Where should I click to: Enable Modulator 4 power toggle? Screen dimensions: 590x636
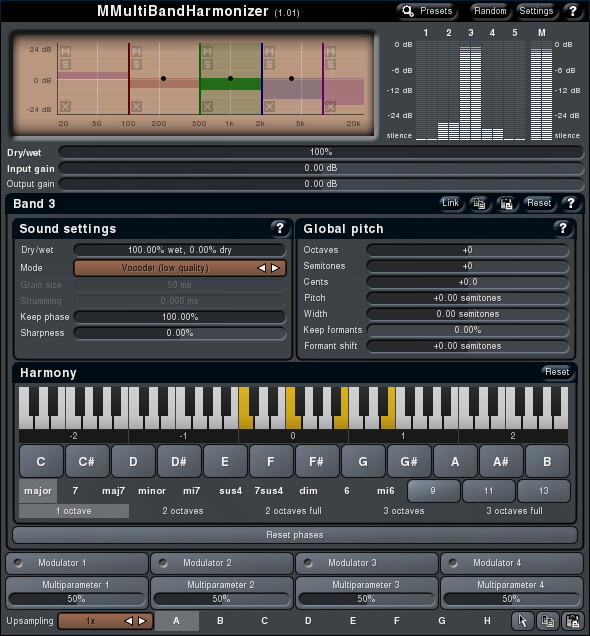[x=453, y=563]
